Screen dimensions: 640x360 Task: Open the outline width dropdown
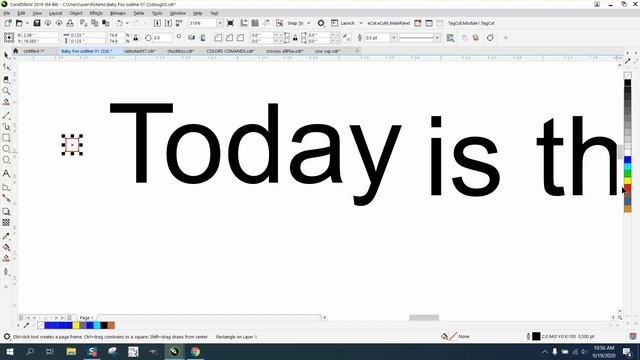tap(394, 38)
